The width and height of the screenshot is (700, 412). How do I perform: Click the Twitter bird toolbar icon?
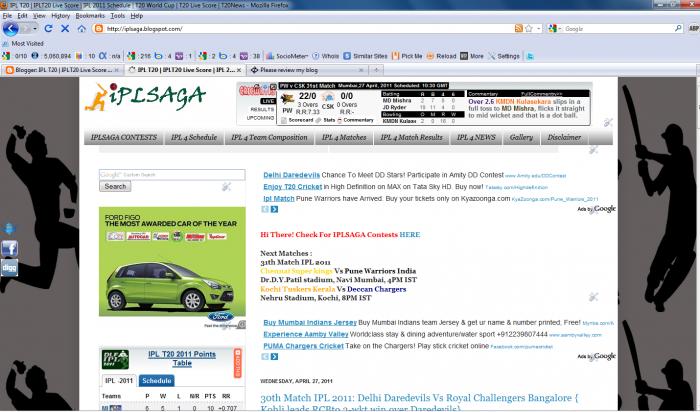click(530, 56)
